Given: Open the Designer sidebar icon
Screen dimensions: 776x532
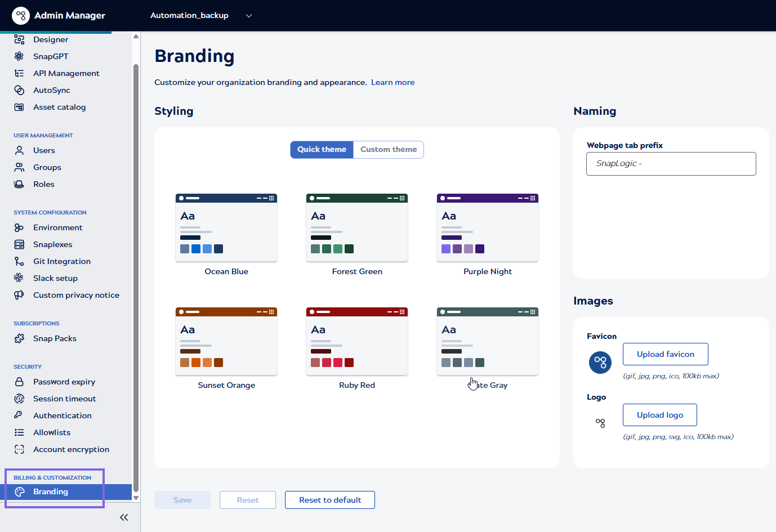Looking at the screenshot, I should coord(19,39).
